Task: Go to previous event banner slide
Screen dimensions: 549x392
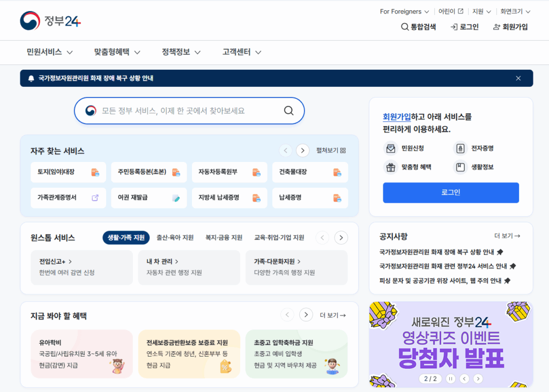Action: (464, 379)
